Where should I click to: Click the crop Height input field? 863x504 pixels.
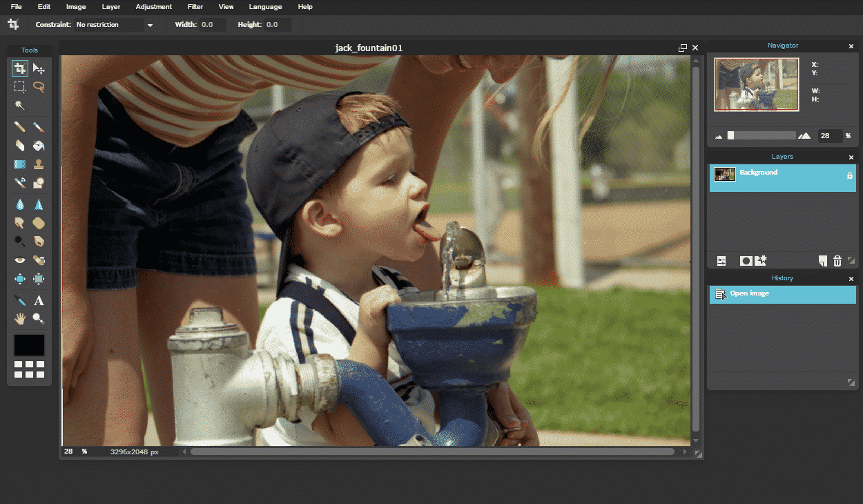[277, 25]
